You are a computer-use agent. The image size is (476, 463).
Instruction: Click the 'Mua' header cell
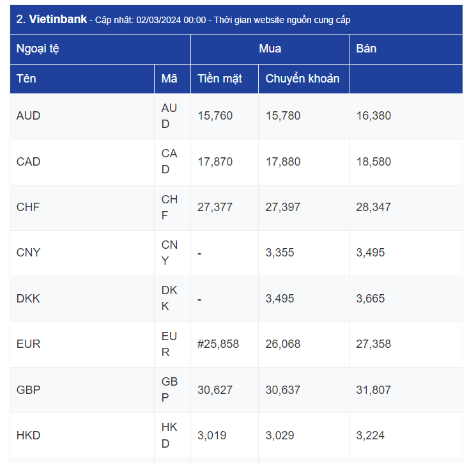coord(270,49)
